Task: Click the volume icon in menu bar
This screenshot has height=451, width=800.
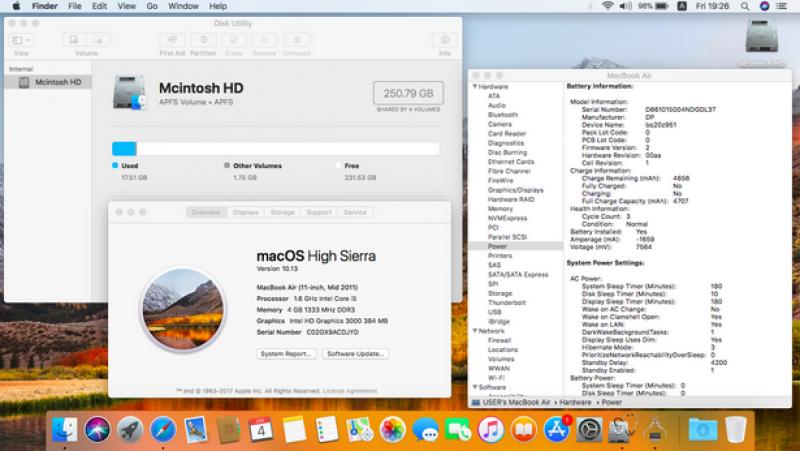Action: point(626,6)
